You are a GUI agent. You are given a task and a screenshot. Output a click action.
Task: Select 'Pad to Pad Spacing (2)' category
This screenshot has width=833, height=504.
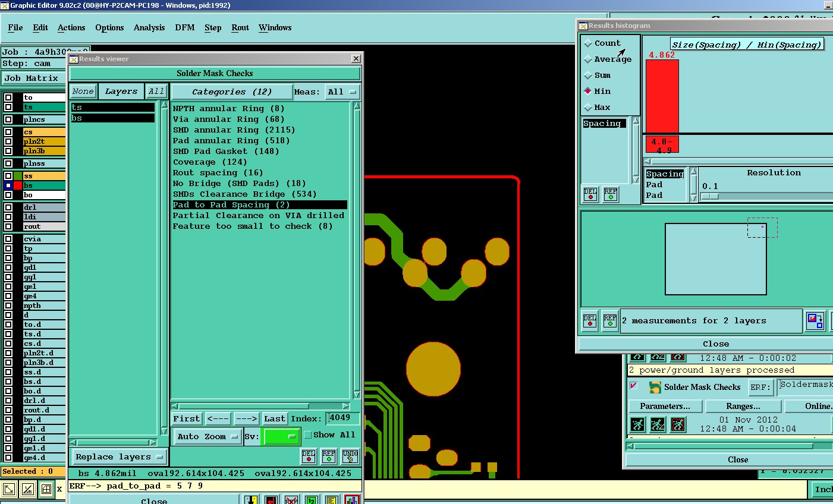(260, 205)
